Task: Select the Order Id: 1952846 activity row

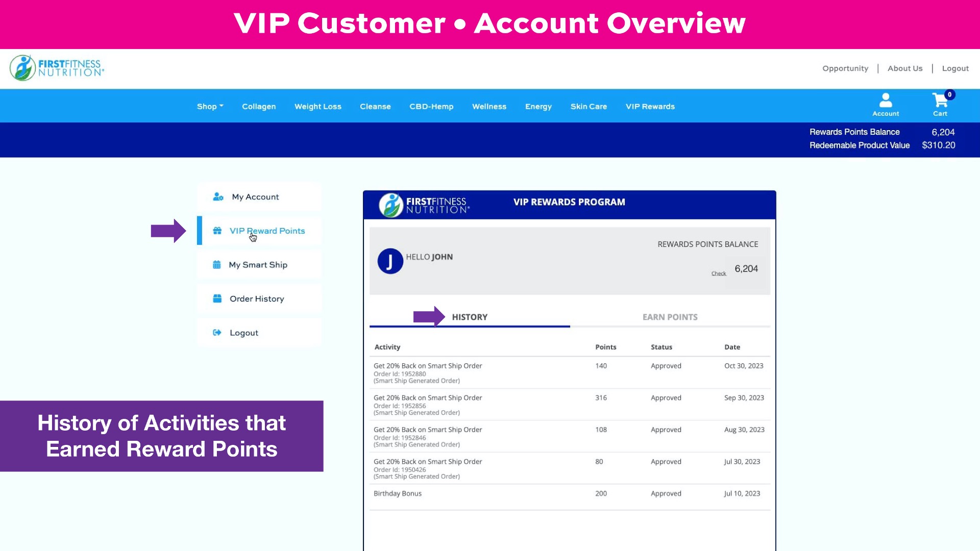Action: (570, 437)
